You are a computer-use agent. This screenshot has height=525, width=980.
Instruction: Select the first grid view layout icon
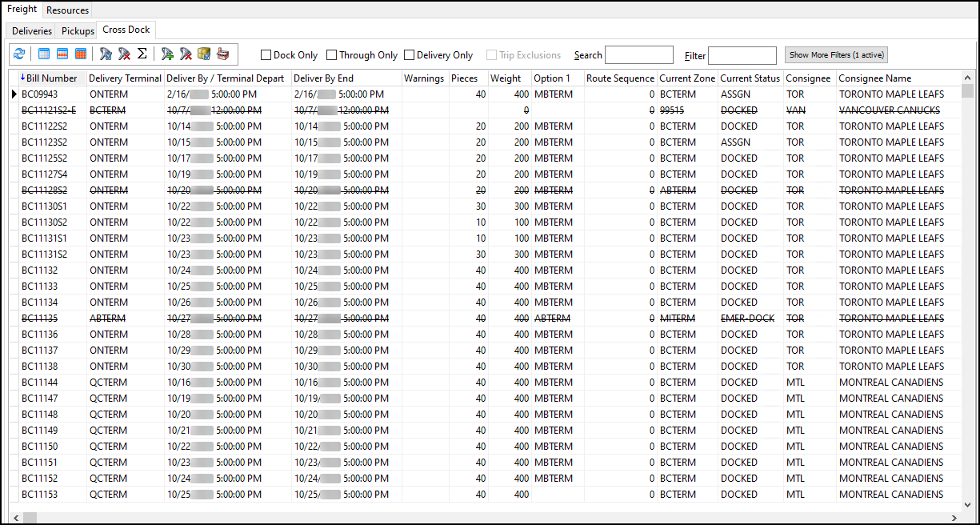pyautogui.click(x=43, y=54)
